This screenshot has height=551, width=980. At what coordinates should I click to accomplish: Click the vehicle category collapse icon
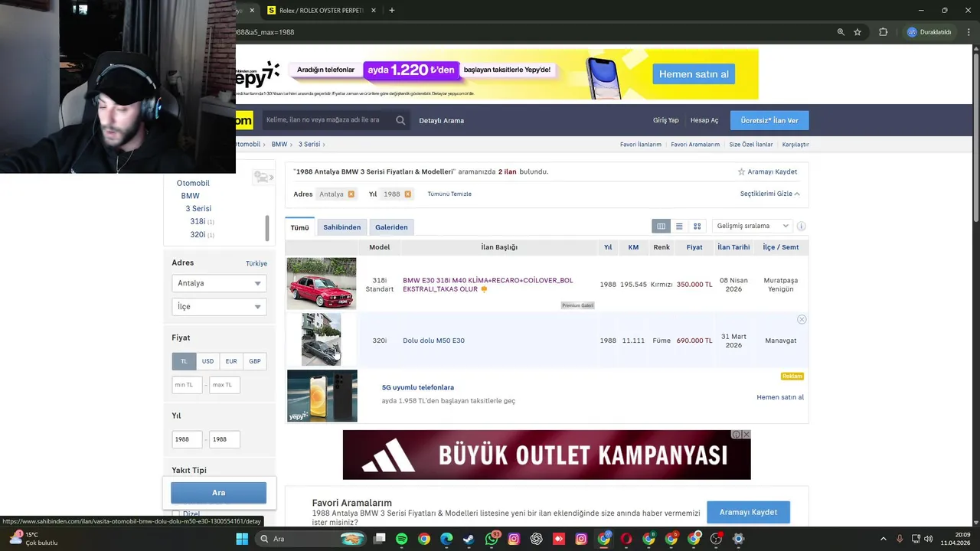pyautogui.click(x=263, y=178)
